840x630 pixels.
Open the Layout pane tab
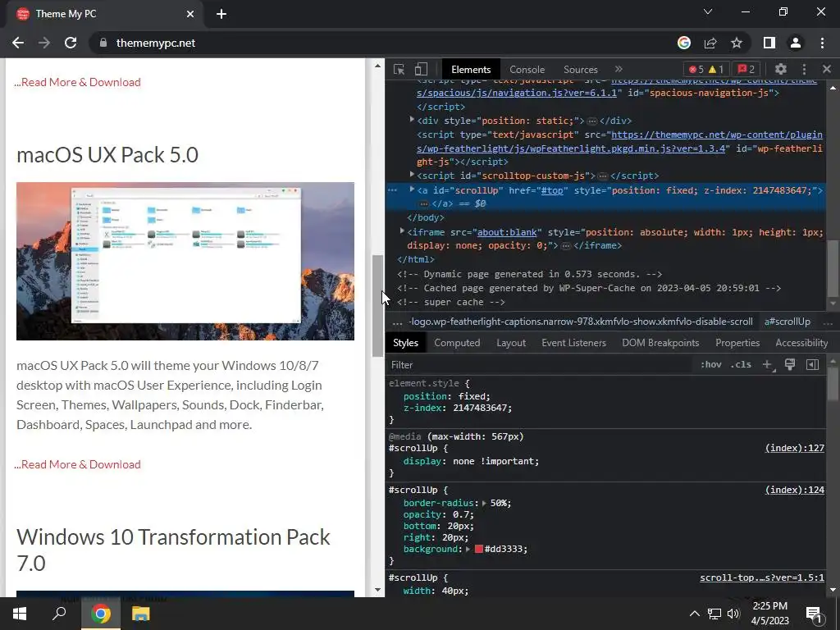tap(510, 343)
